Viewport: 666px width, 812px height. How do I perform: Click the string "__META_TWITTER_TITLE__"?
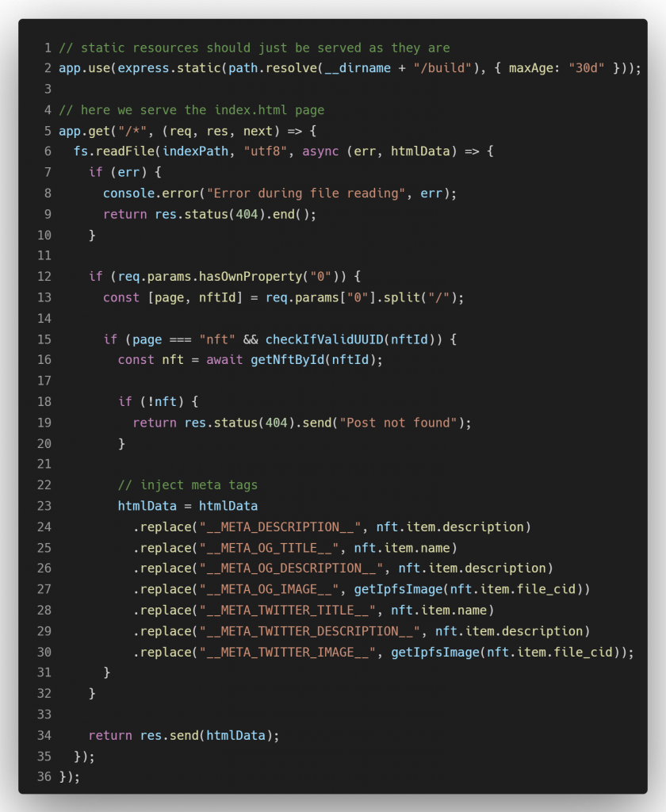click(x=288, y=611)
